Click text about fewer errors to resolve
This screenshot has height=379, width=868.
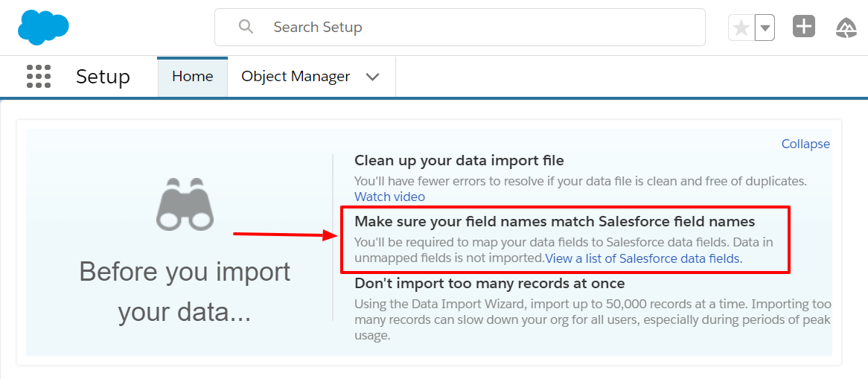(581, 181)
